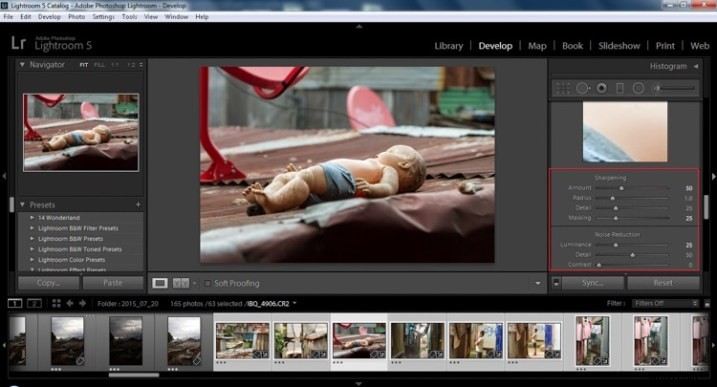
Task: Toggle Sync auto-sync switch
Action: pyautogui.click(x=556, y=283)
